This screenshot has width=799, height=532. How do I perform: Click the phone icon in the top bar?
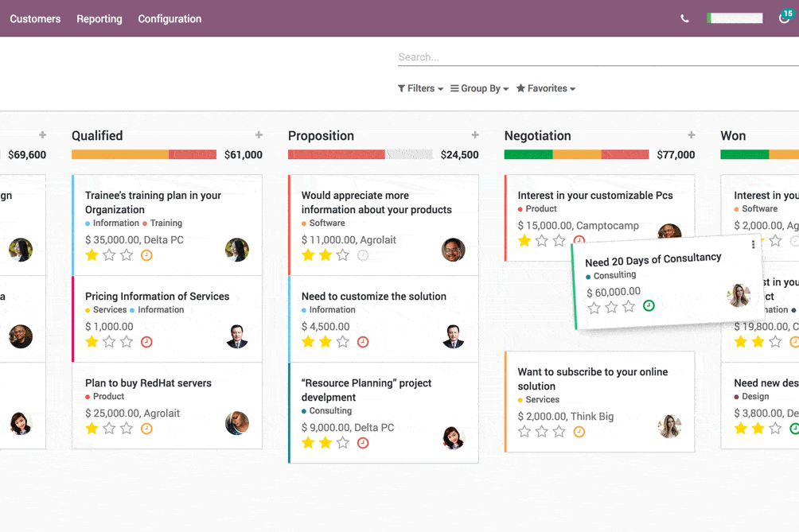(684, 17)
